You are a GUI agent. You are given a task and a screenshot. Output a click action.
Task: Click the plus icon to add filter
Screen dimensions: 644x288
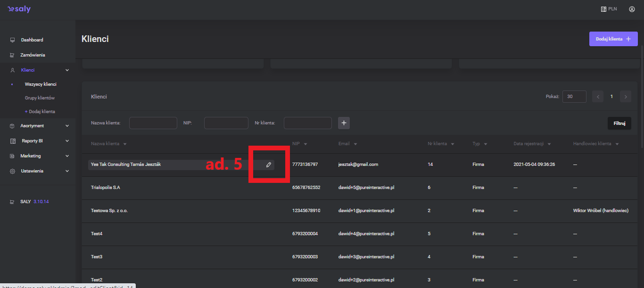[x=344, y=123]
